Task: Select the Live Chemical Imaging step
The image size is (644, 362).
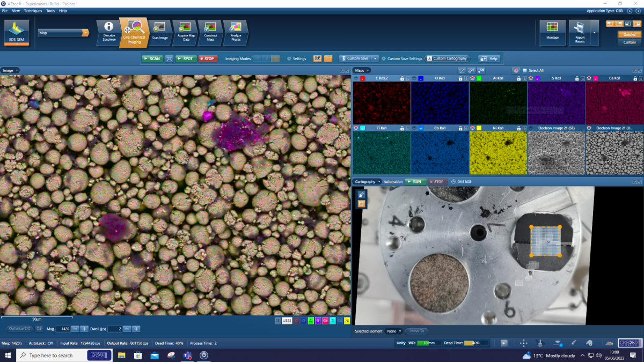Action: tap(134, 32)
